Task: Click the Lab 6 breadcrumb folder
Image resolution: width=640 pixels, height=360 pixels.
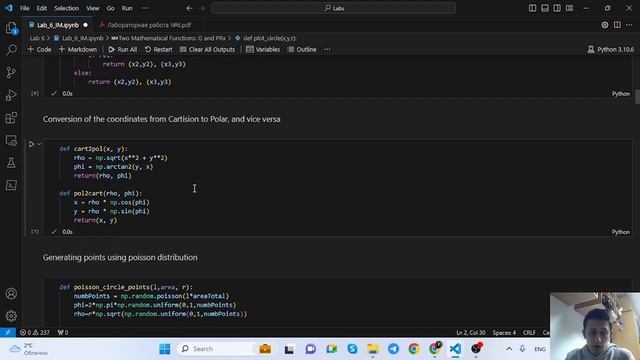Action: pos(37,38)
